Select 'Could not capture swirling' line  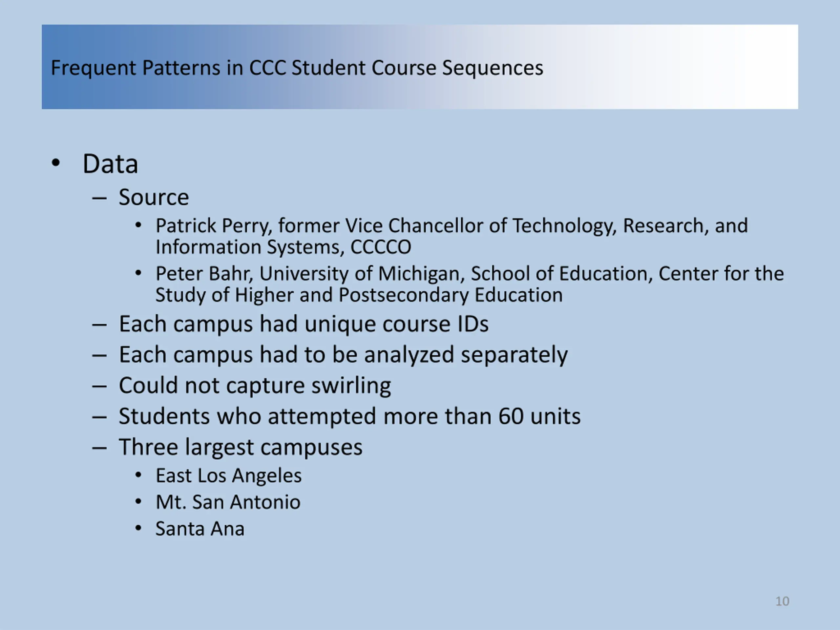[x=255, y=386]
